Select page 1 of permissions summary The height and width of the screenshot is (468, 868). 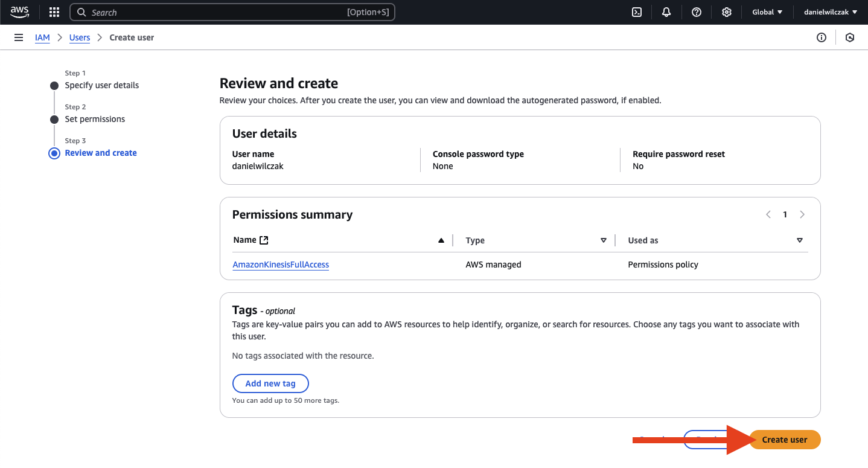click(785, 214)
